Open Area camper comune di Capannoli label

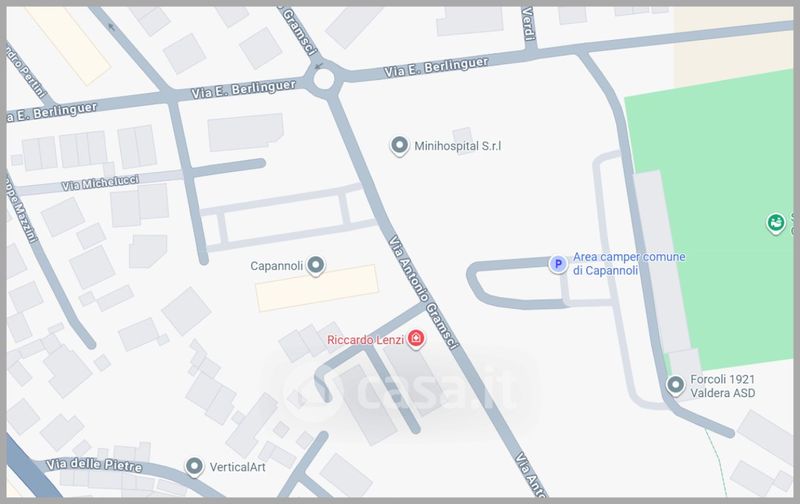(629, 264)
